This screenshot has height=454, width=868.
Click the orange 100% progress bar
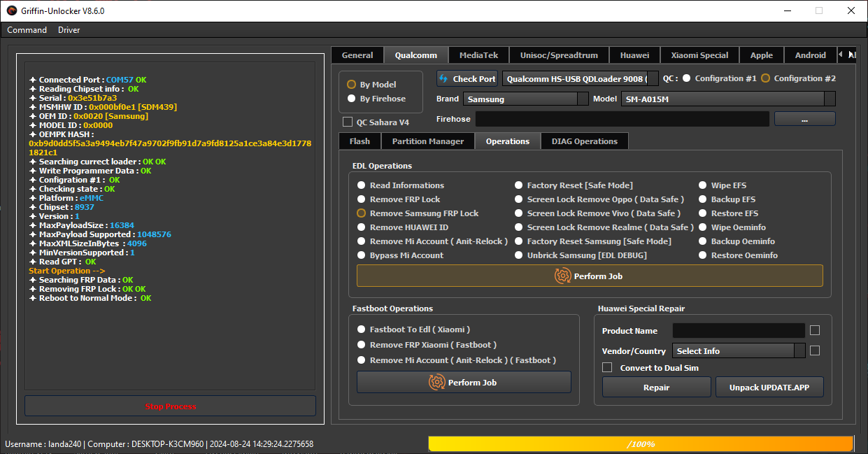click(641, 444)
